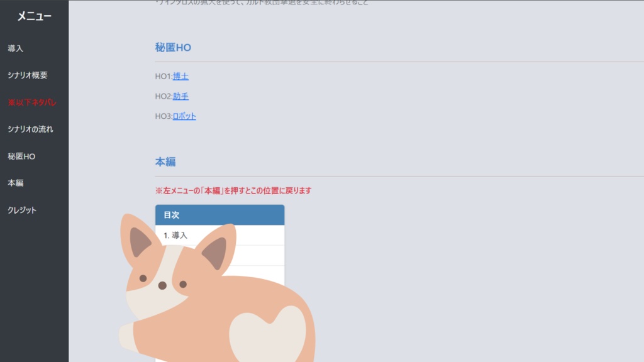Click the red ※以下ネタバレ menu entry
Image resolution: width=644 pixels, height=362 pixels.
click(x=32, y=102)
